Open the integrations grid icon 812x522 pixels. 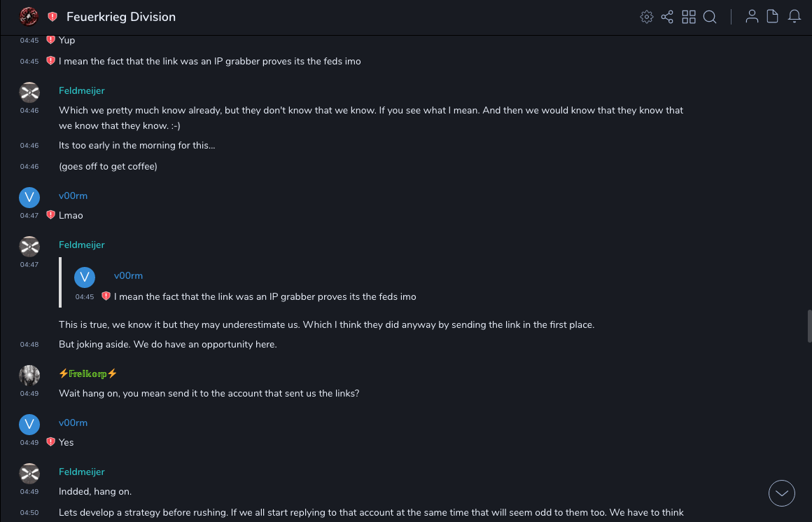689,17
